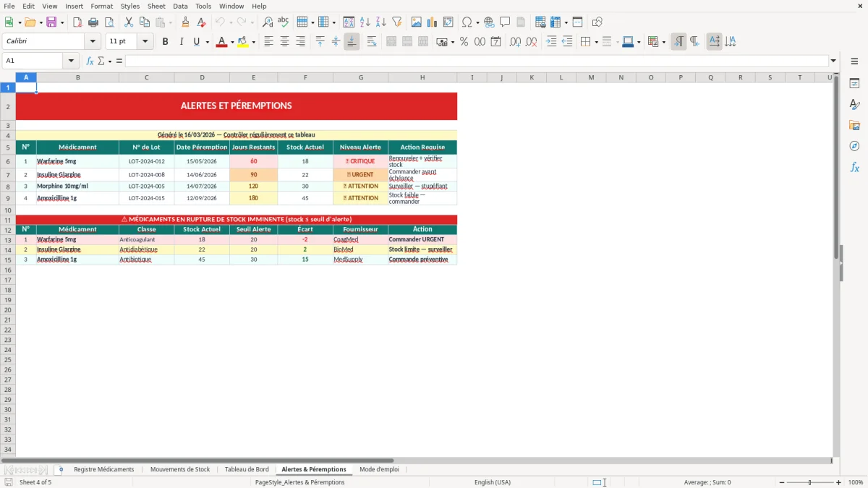868x488 pixels.
Task: Click English (USA) language in status bar
Action: pyautogui.click(x=493, y=482)
